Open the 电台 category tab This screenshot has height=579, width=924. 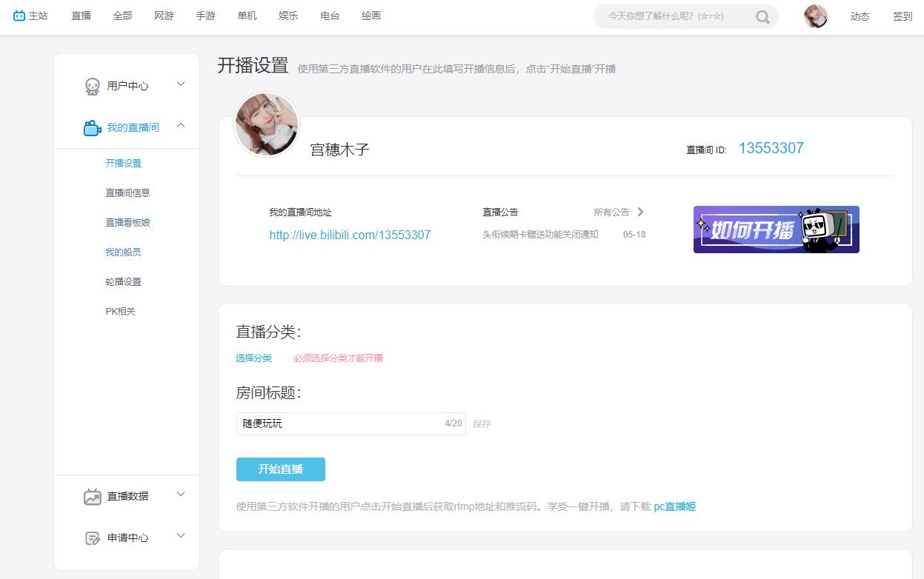[329, 15]
